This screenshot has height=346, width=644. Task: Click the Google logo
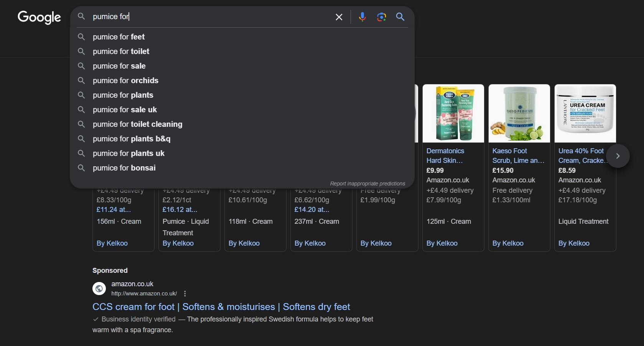point(39,17)
